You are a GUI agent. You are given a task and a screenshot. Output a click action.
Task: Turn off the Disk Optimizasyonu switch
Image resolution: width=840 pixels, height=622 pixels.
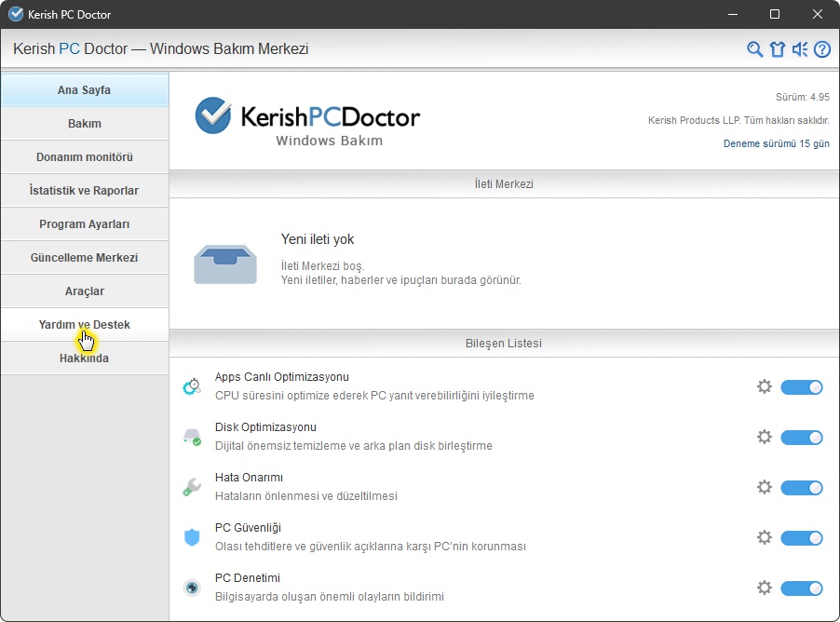[x=801, y=437]
